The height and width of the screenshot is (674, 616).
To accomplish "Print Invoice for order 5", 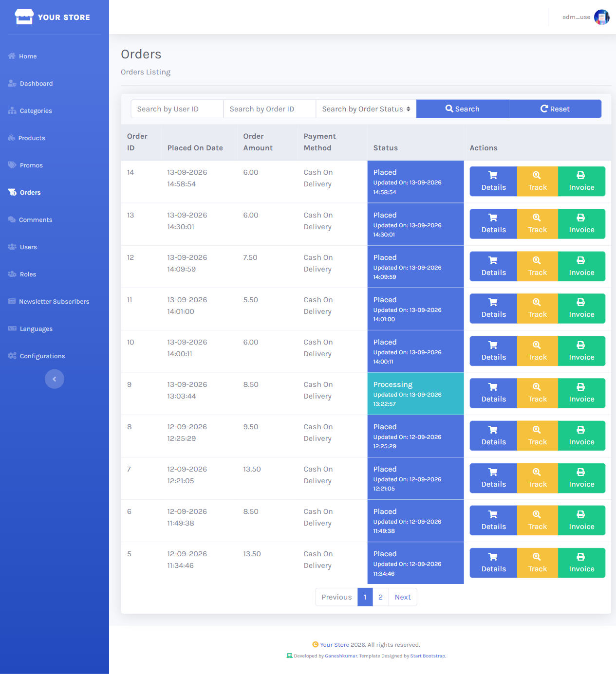I will point(581,563).
